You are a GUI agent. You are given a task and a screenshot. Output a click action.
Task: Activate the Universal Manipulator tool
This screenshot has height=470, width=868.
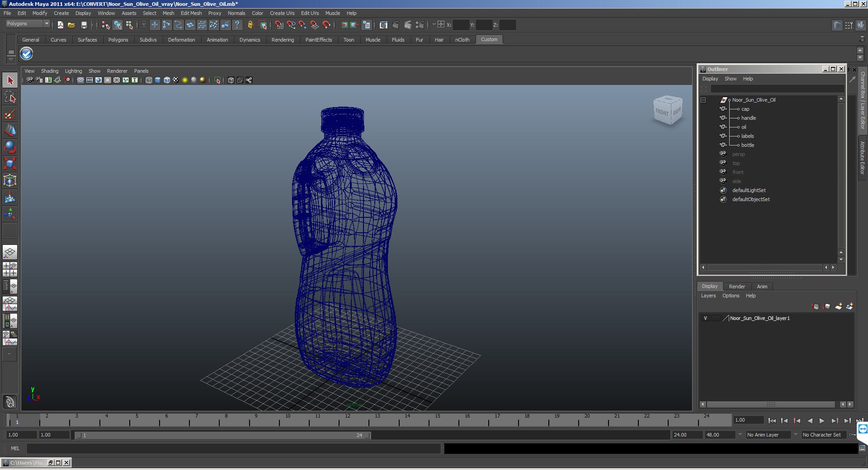[10, 180]
